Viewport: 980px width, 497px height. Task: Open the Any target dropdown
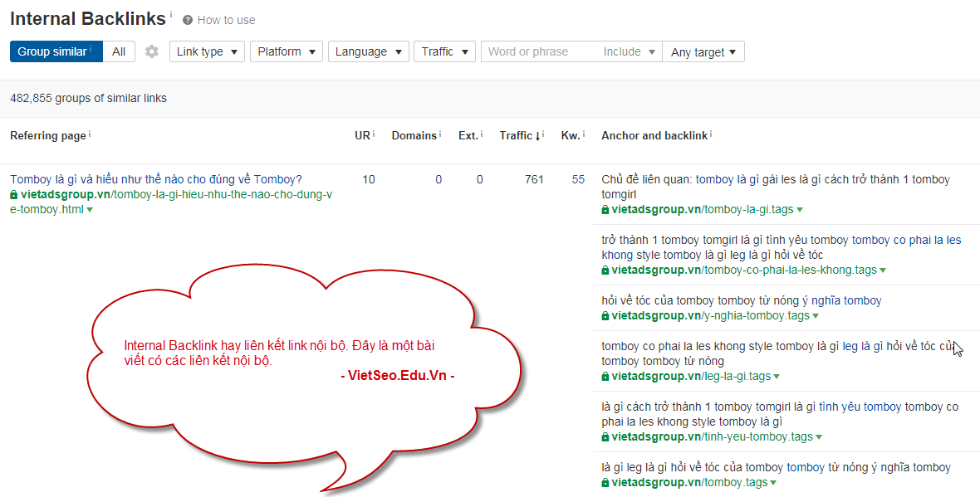[703, 52]
